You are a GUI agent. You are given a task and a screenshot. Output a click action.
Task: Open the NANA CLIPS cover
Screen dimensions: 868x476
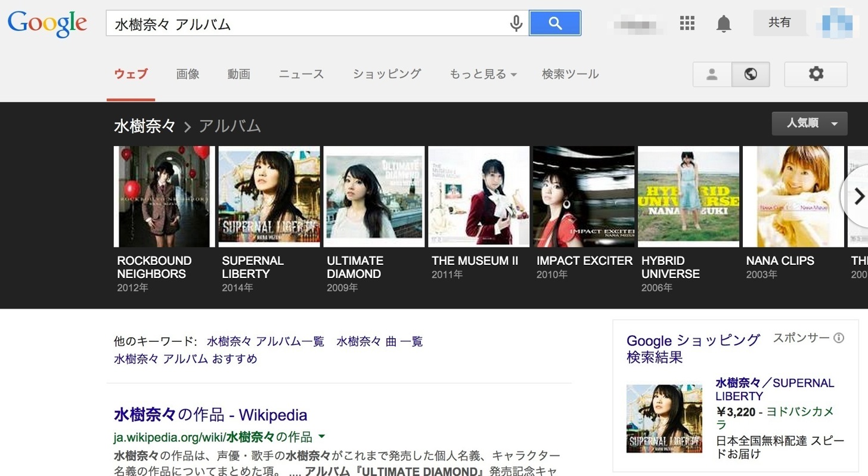tap(793, 196)
